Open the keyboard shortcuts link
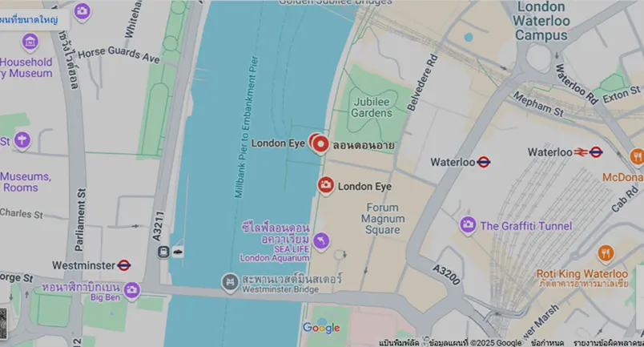 (x=398, y=343)
